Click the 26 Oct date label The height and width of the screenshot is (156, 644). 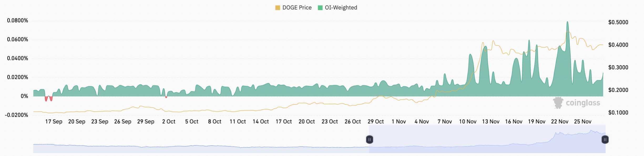pos(353,122)
